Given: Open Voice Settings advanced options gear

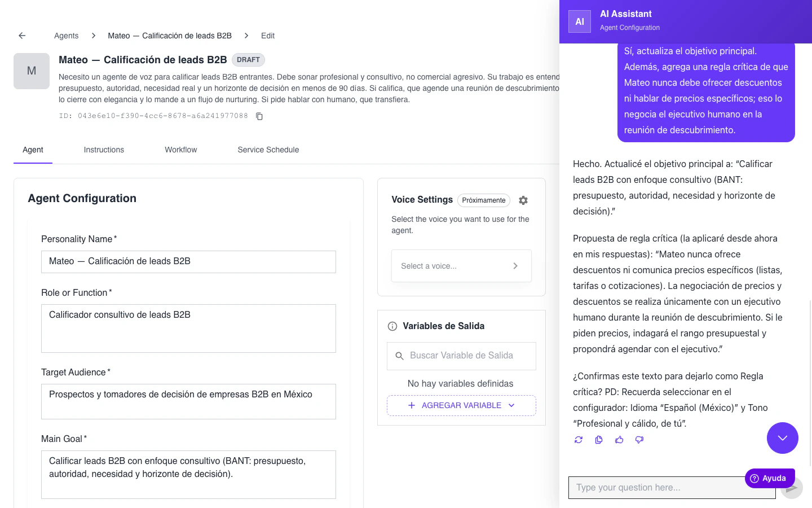Looking at the screenshot, I should pyautogui.click(x=523, y=200).
